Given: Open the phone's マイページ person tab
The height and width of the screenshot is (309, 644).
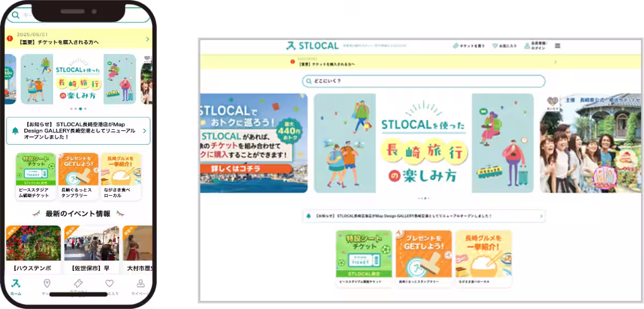Looking at the screenshot, I should pos(141,283).
